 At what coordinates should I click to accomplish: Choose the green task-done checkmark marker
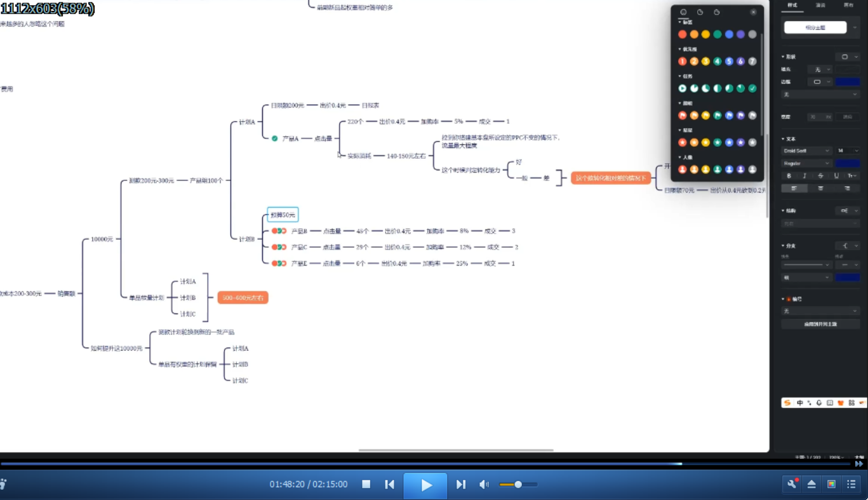[x=752, y=88]
